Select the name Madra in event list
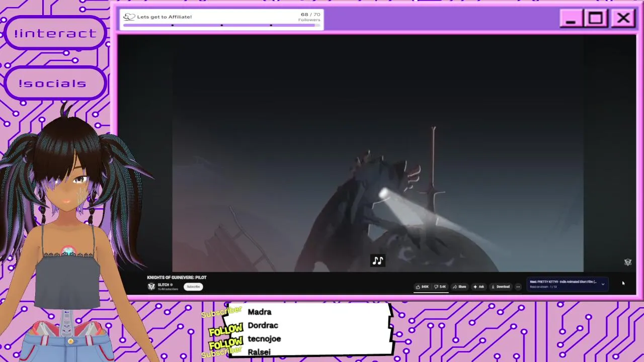Image resolution: width=644 pixels, height=362 pixels. click(x=260, y=312)
